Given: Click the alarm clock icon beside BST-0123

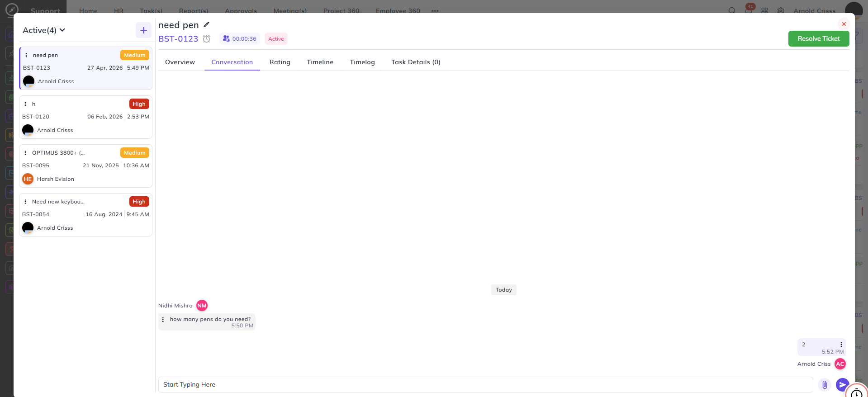Looking at the screenshot, I should click(207, 39).
